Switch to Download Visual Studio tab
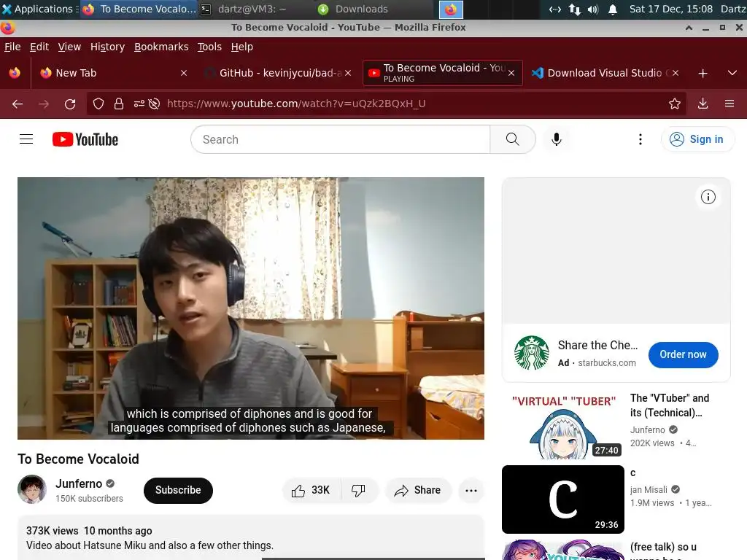This screenshot has height=560, width=747. pyautogui.click(x=605, y=73)
